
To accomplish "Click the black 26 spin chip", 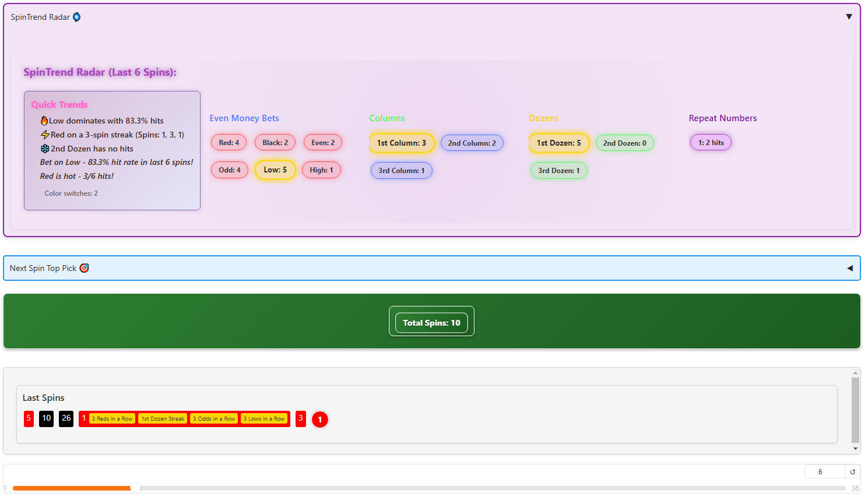I will click(x=66, y=418).
